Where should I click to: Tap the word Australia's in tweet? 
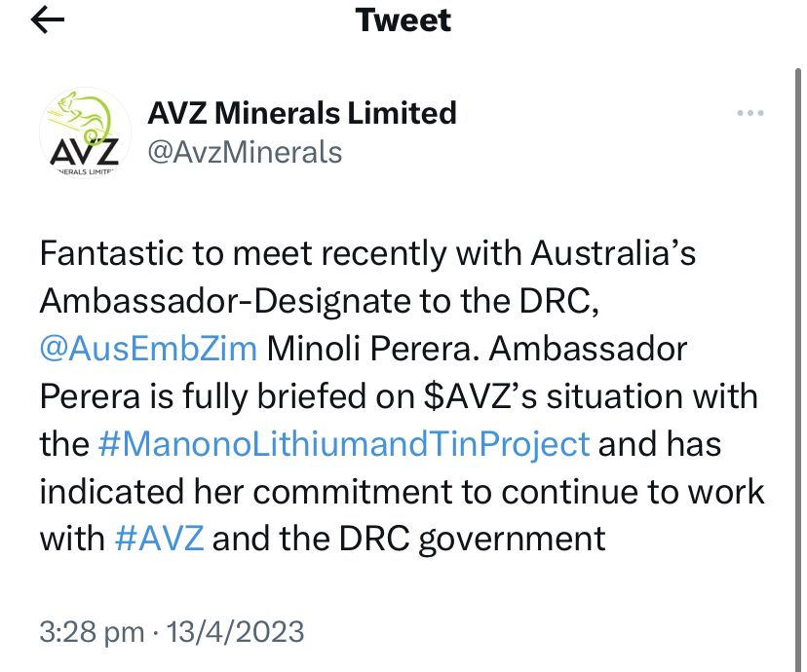[x=613, y=254]
